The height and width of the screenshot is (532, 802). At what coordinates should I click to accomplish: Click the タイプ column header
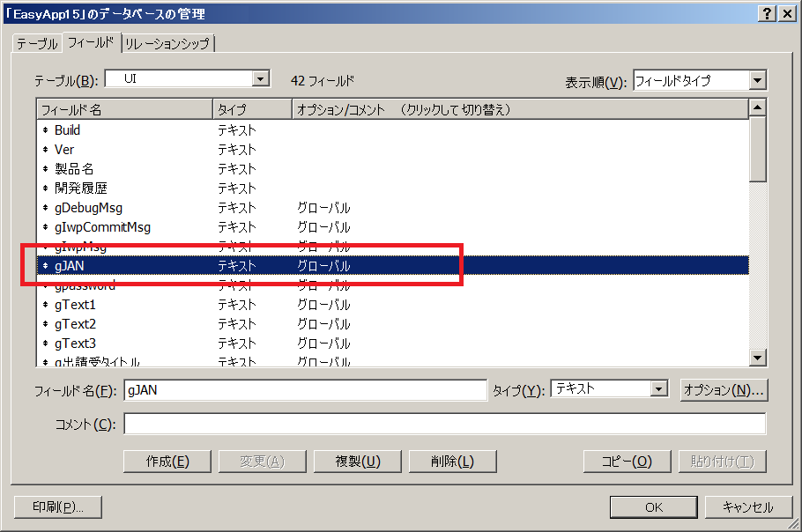[252, 109]
